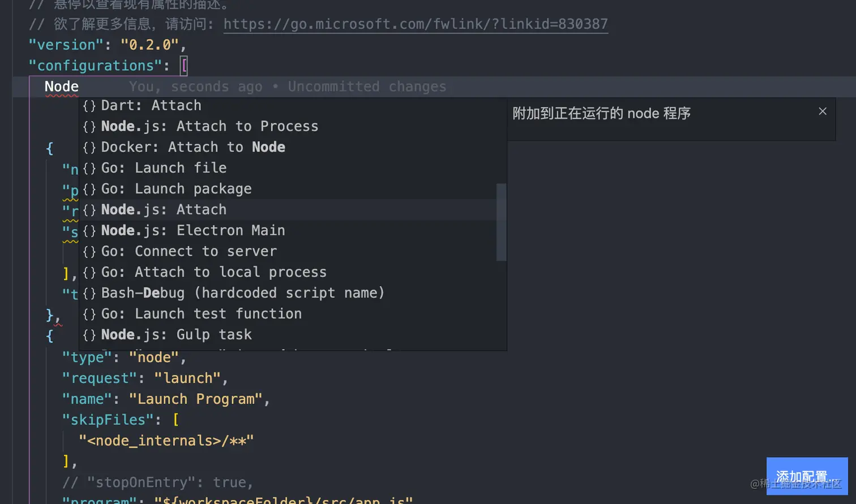Screen dimensions: 856x504
Task: Click the {} icon beside "Docker: Attach to Node"
Action: click(x=89, y=147)
